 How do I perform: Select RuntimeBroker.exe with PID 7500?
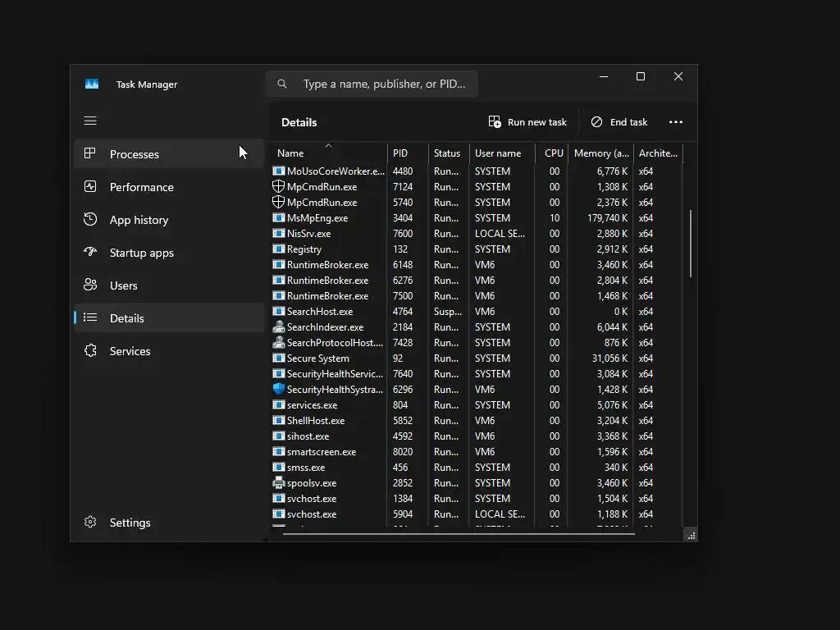476,295
